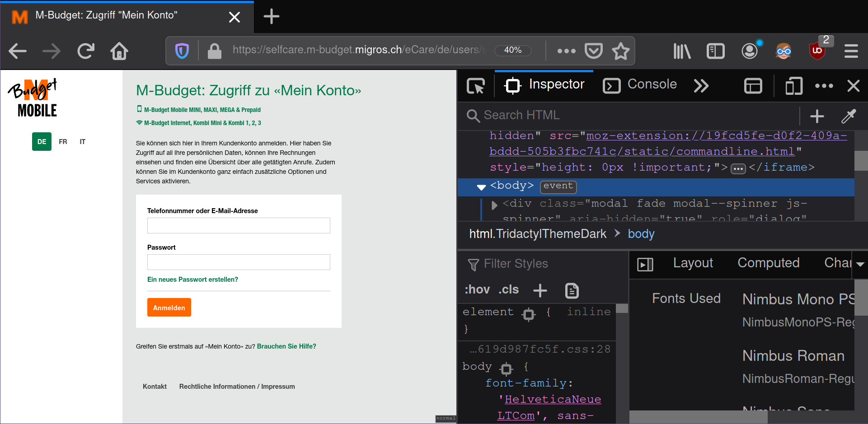Click the Search HTML field
Image resolution: width=868 pixels, height=424 pixels.
(633, 116)
